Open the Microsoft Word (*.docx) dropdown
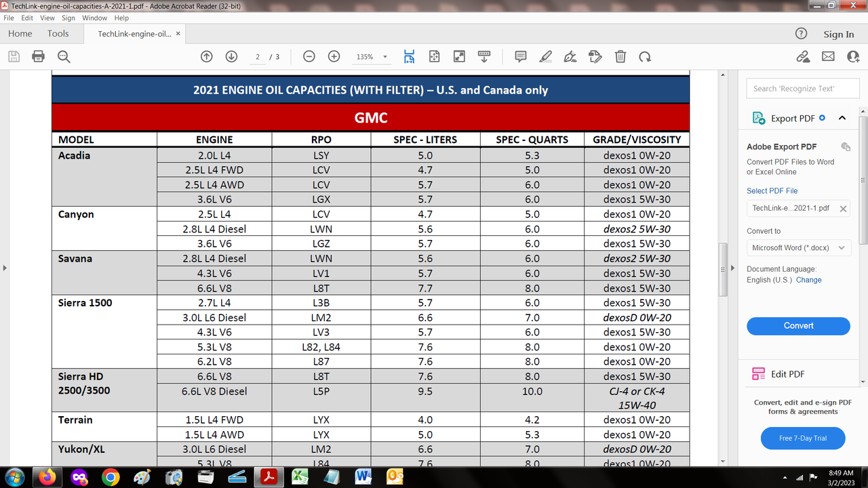Viewport: 868px width, 488px height. (x=799, y=248)
